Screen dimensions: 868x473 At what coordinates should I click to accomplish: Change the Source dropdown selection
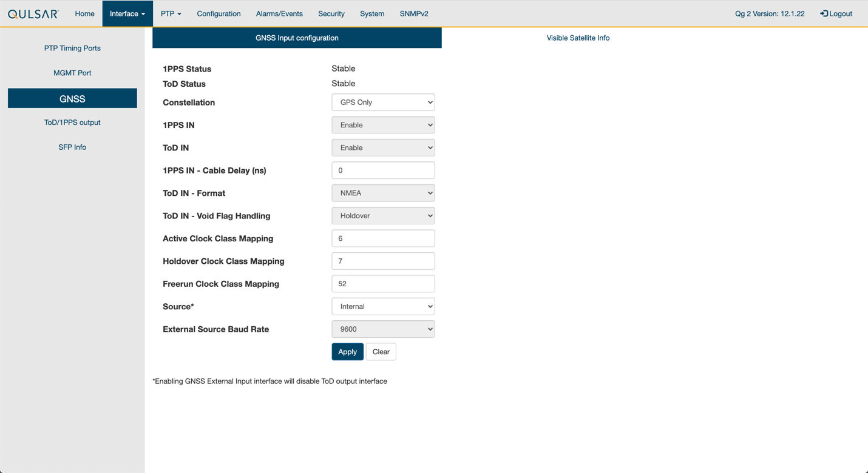tap(383, 306)
